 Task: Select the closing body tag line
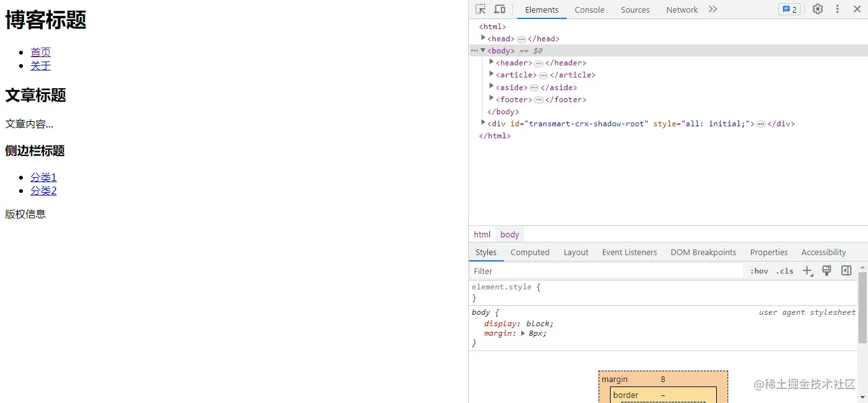click(x=503, y=112)
